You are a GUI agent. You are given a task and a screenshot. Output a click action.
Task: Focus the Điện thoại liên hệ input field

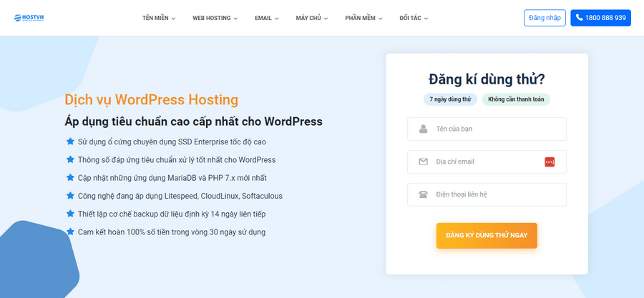pos(487,194)
